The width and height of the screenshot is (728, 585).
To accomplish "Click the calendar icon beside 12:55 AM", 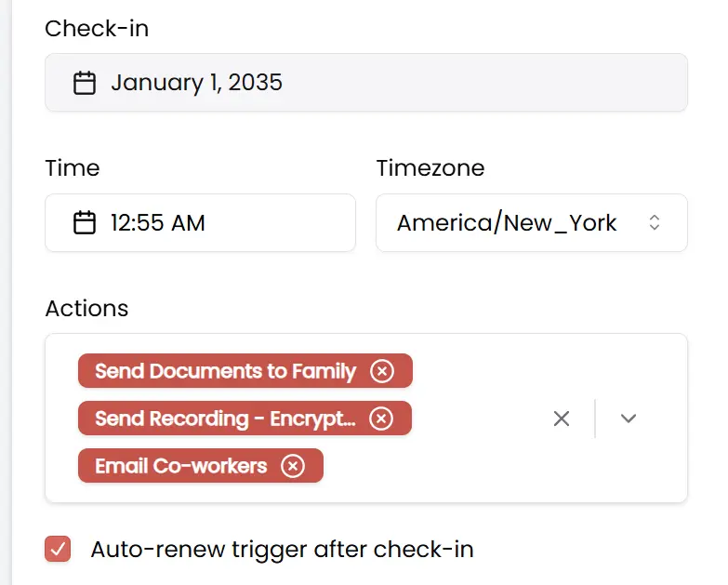I will click(x=85, y=222).
